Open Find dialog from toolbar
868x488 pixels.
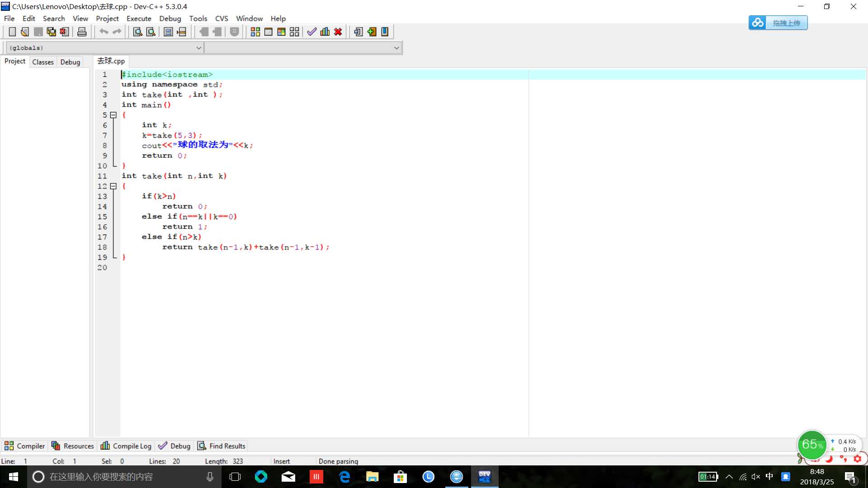[x=137, y=32]
